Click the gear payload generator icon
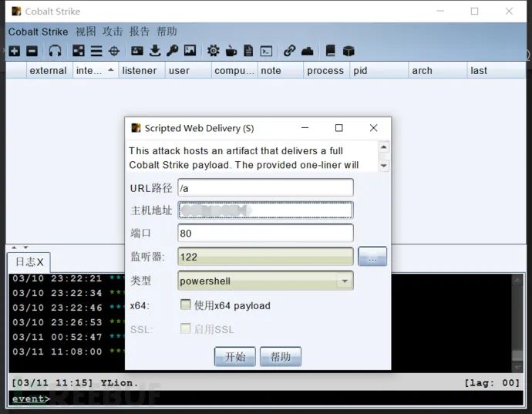This screenshot has height=414, width=532. point(213,51)
